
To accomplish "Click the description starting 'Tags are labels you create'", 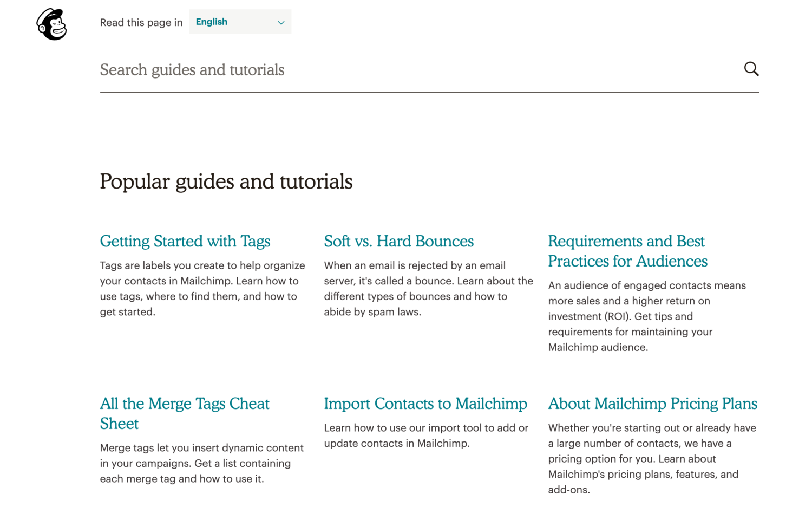I will click(202, 289).
